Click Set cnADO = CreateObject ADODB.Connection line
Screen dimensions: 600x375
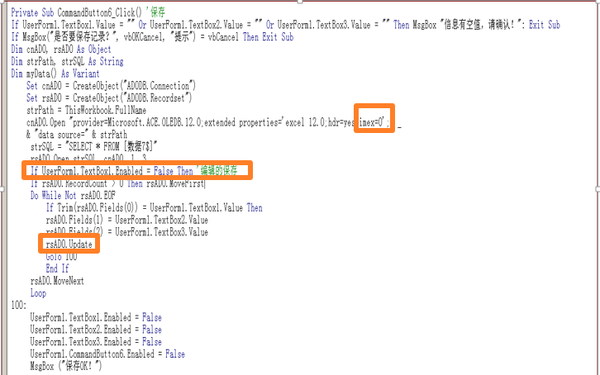pos(111,86)
